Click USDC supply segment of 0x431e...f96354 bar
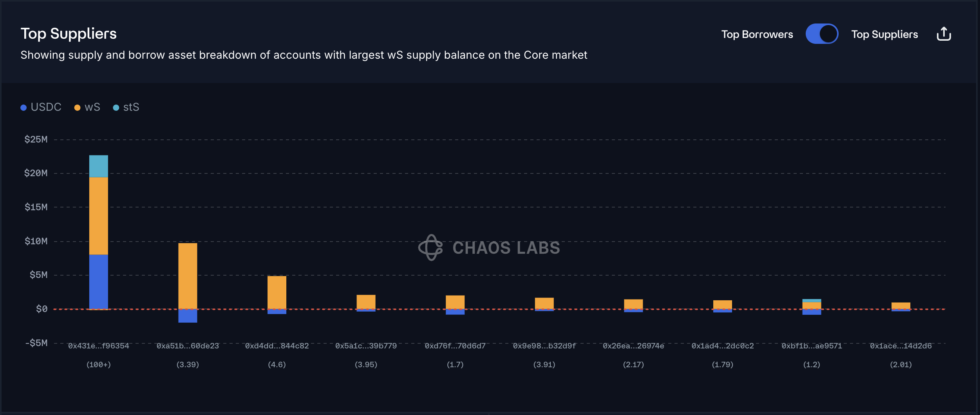Viewport: 980px width, 415px height. (x=98, y=282)
